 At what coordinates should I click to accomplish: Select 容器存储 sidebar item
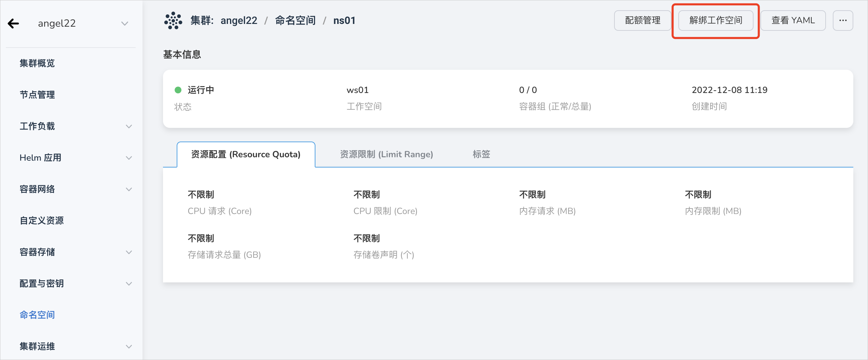click(x=37, y=252)
